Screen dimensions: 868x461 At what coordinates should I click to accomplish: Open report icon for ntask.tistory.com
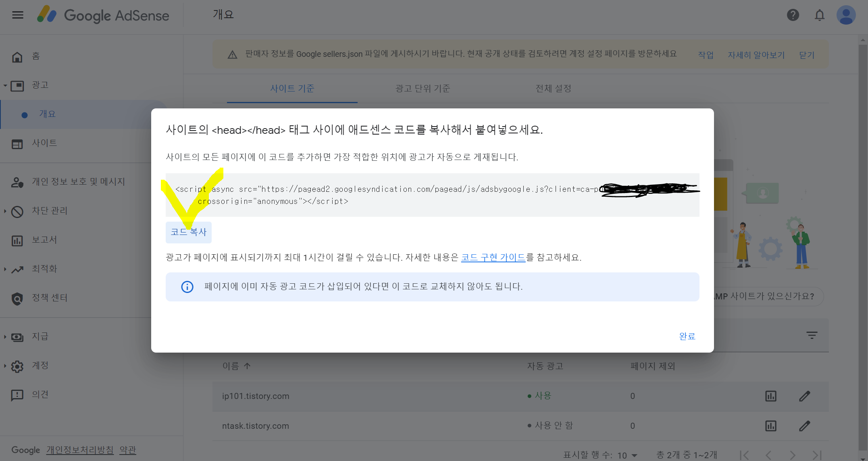(x=770, y=426)
